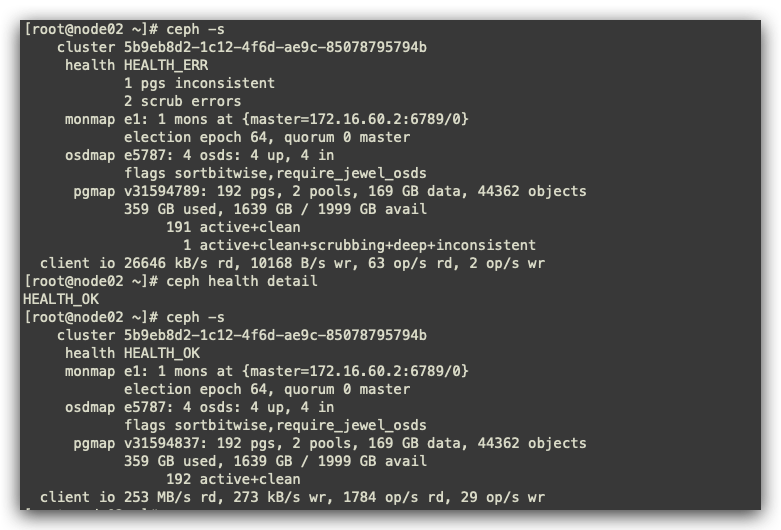Click the first 'flags sortbitwise,require_jewel_osds' line
This screenshot has width=781, height=530.
pos(275,173)
